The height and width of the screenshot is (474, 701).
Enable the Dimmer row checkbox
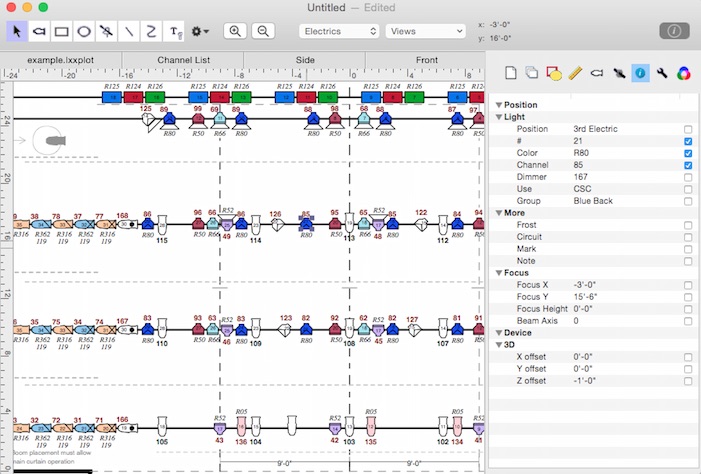688,178
